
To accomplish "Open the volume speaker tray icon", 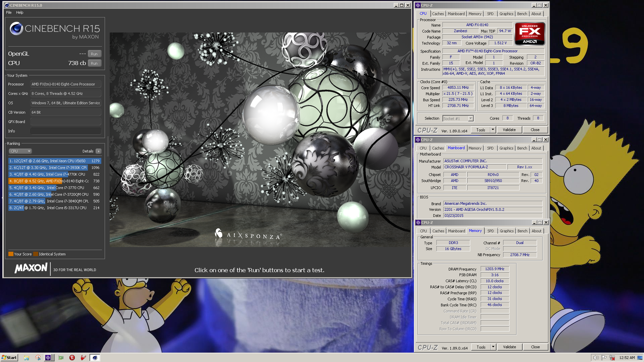I will coord(596,358).
